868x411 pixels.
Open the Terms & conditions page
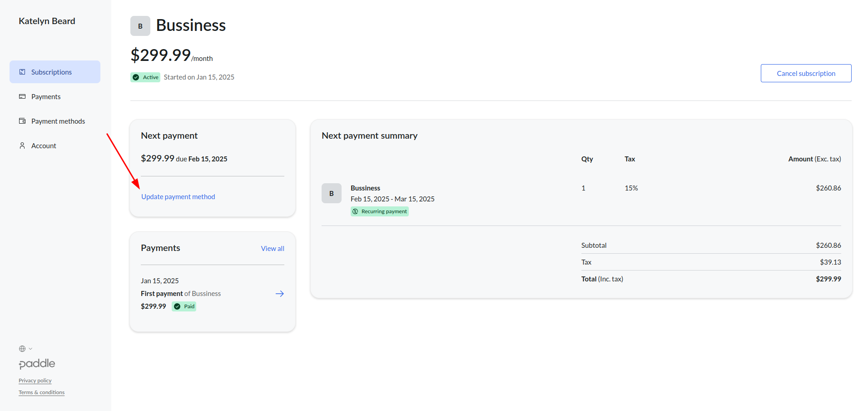pos(41,392)
